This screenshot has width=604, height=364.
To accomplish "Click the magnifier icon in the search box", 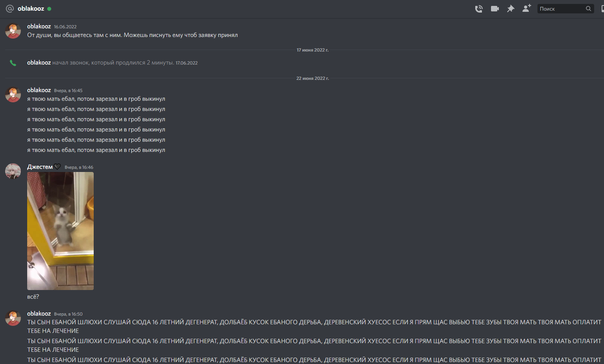I will click(x=588, y=9).
